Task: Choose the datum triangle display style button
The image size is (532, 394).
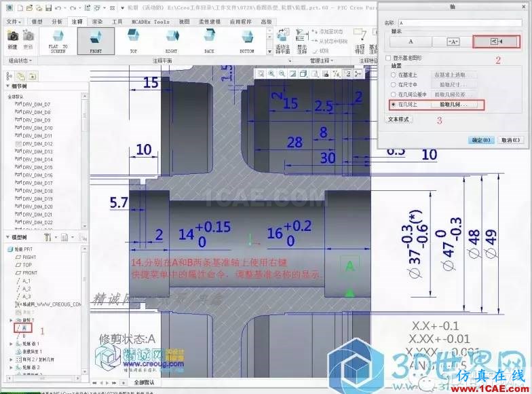Action: coord(497,42)
